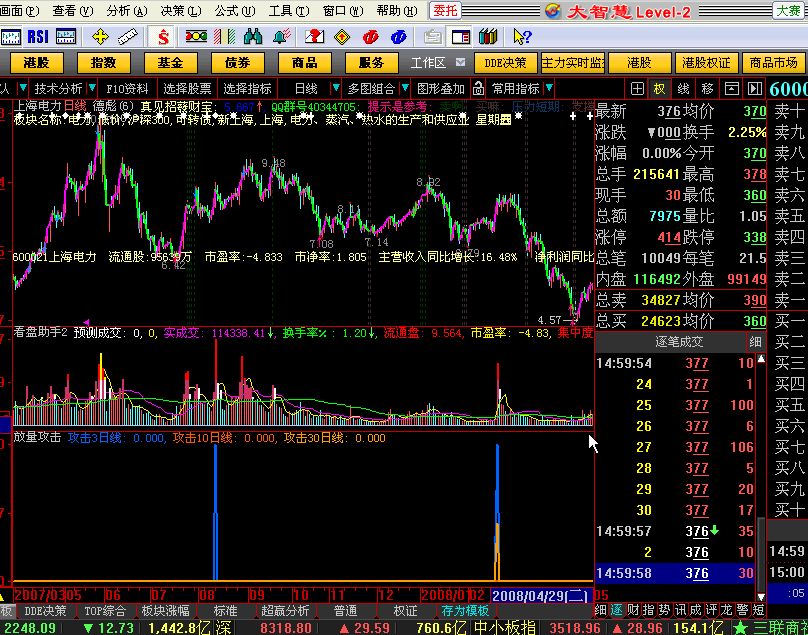
Task: Click the collapse-panel window icon
Action: coord(731,89)
